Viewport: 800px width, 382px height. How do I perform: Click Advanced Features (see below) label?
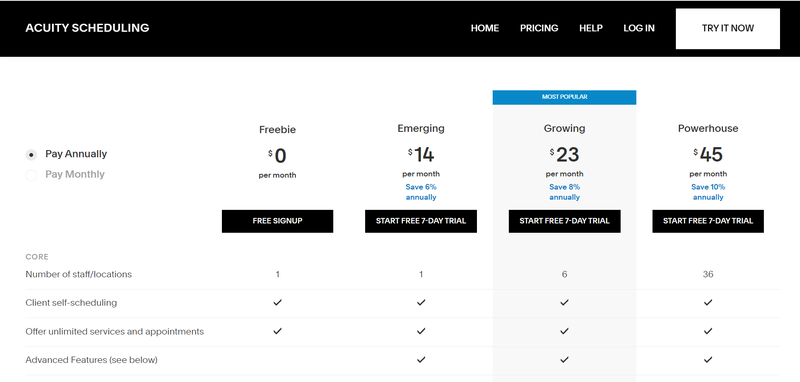point(91,360)
